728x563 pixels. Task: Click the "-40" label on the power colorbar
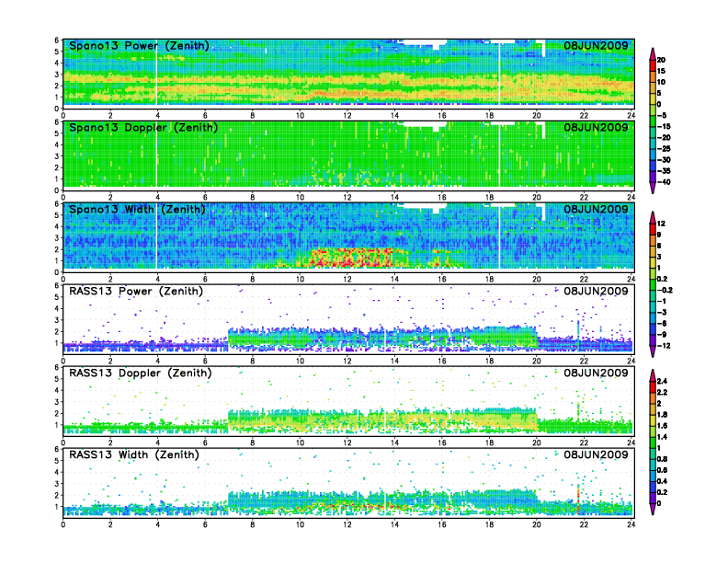pyautogui.click(x=664, y=182)
